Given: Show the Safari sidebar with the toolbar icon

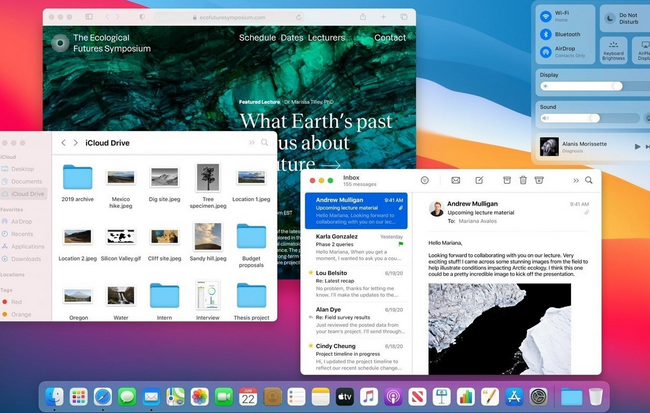Looking at the screenshot, I should (89, 17).
